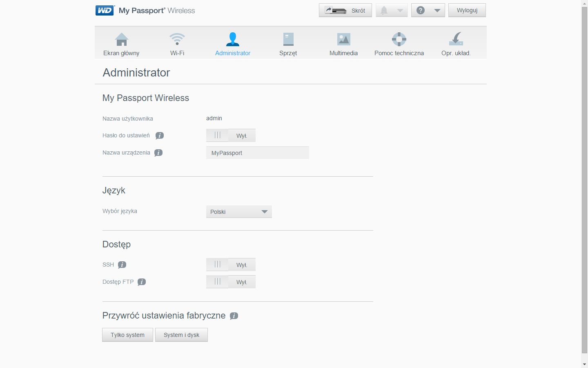Click info icon beside Hasło do ustawień
Screen dimensions: 588x368
[160, 136]
